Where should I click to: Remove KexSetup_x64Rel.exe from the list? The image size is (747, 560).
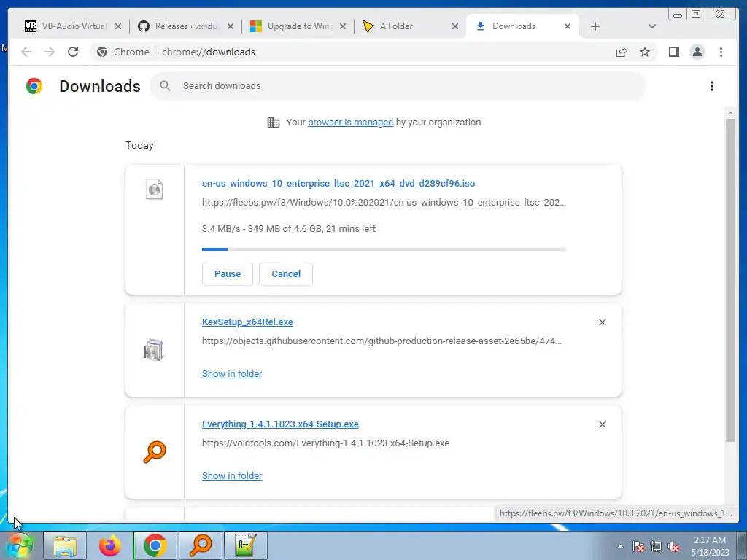[602, 322]
